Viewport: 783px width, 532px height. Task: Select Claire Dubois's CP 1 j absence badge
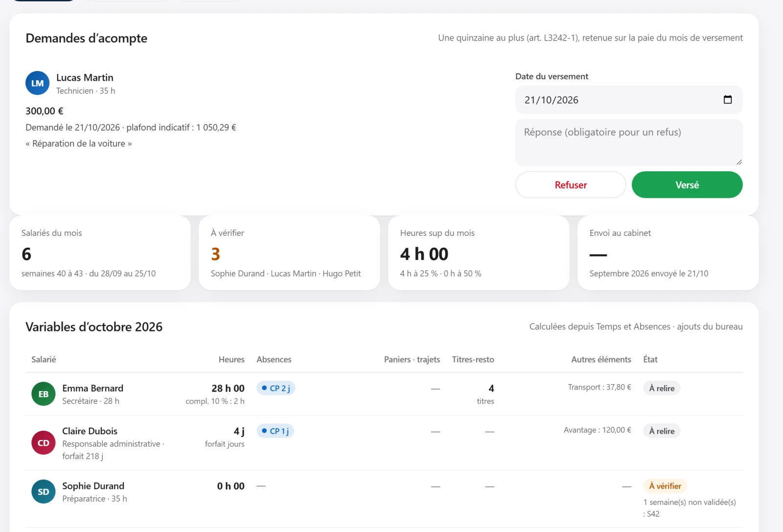point(275,431)
